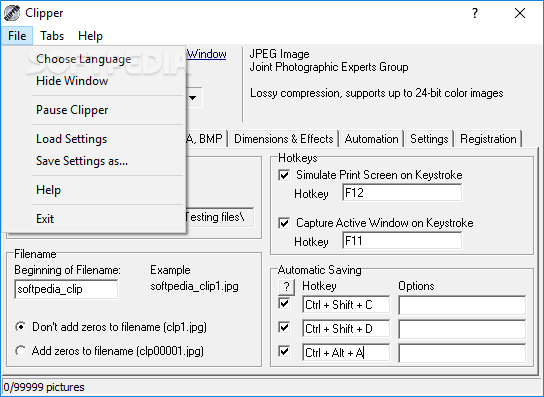Open the Help menu in menu bar
The image size is (544, 397).
[90, 36]
